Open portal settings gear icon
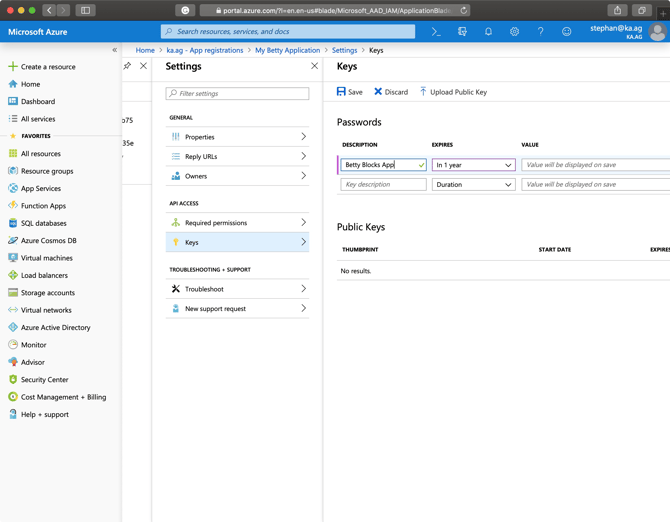This screenshot has width=670, height=522. [x=514, y=32]
